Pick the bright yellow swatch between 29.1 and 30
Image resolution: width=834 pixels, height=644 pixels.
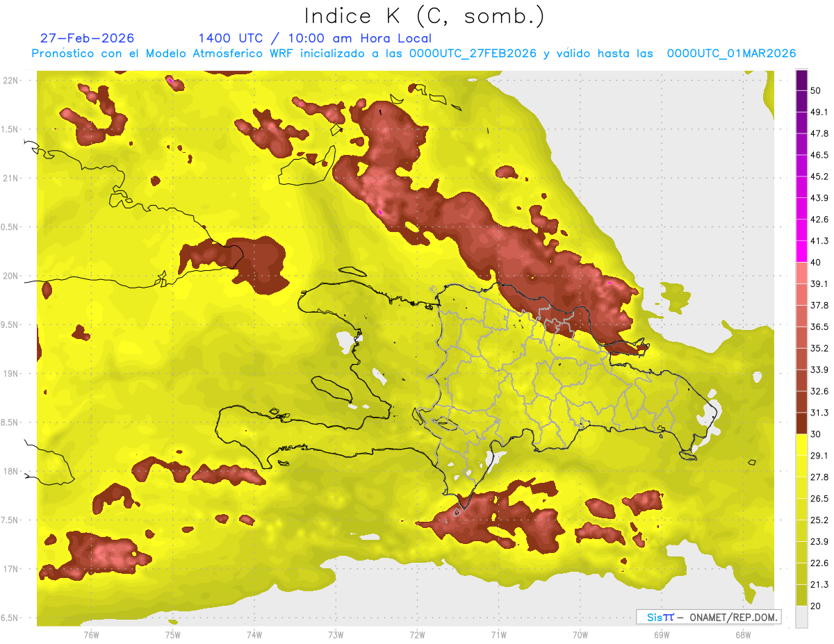point(801,445)
